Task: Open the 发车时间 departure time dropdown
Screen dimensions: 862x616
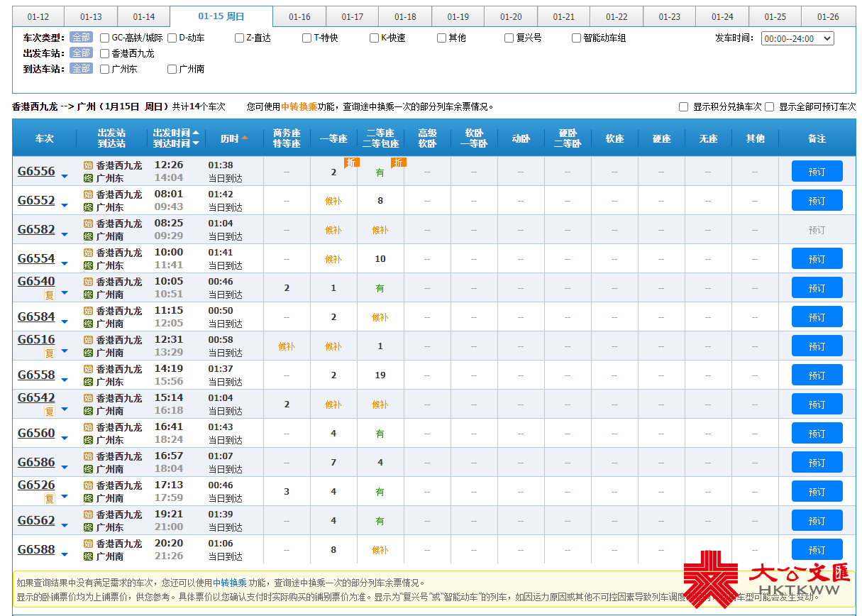Action: 797,38
